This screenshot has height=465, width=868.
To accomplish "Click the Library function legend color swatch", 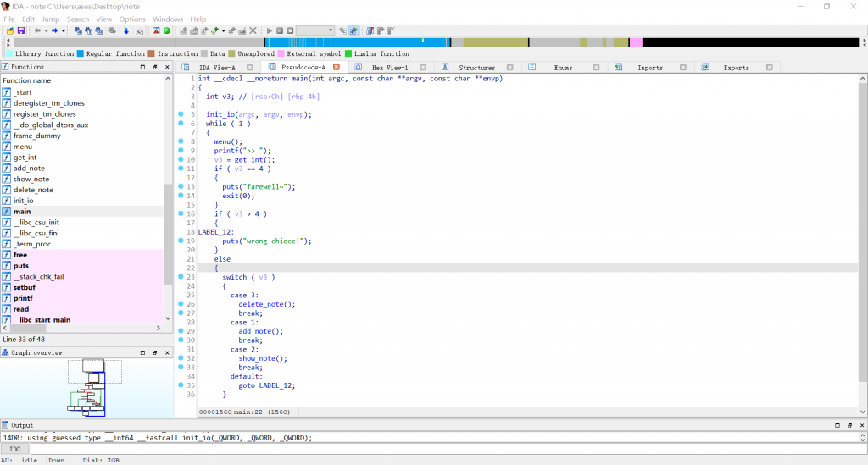I will (9, 53).
